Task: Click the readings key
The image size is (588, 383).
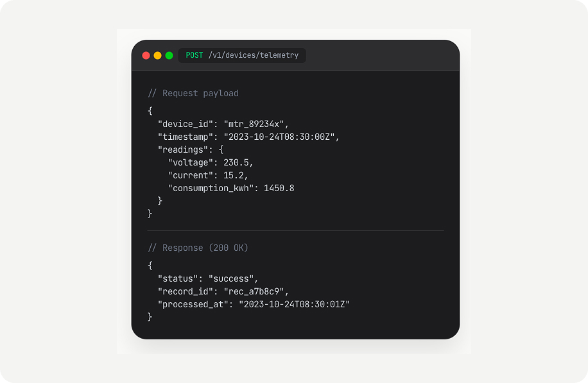Action: [x=182, y=149]
